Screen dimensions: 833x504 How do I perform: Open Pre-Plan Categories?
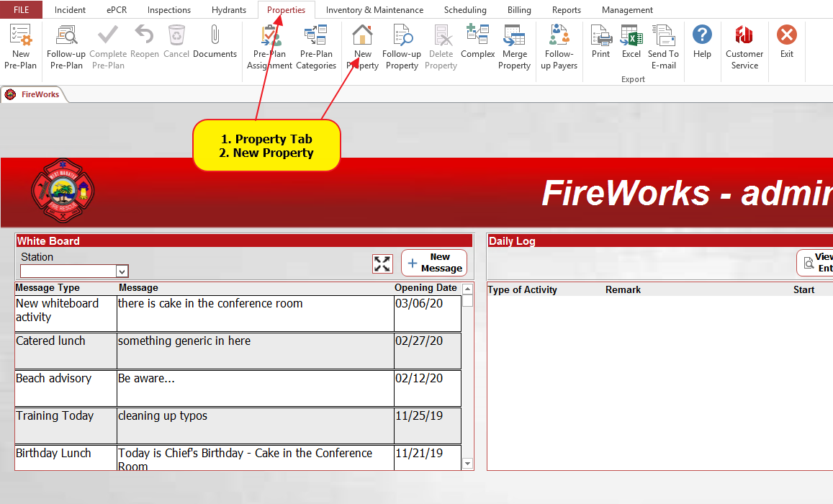[316, 47]
